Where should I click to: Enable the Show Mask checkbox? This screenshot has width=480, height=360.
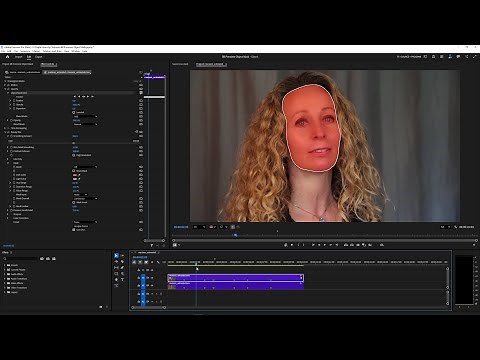pyautogui.click(x=74, y=171)
